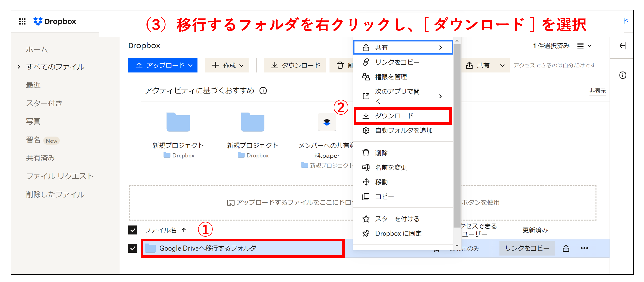Expand the すべてのファイル tree chevron
The width and height of the screenshot is (644, 282).
(x=19, y=67)
